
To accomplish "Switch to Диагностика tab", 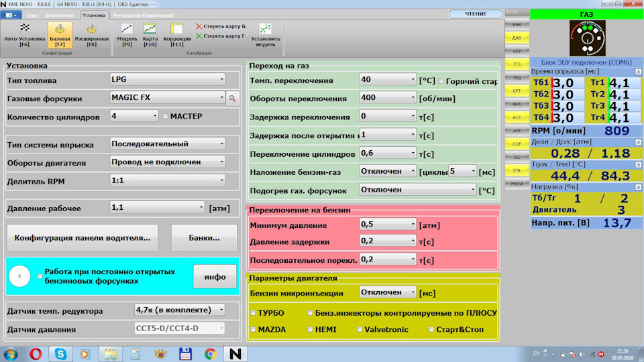I will point(60,15).
